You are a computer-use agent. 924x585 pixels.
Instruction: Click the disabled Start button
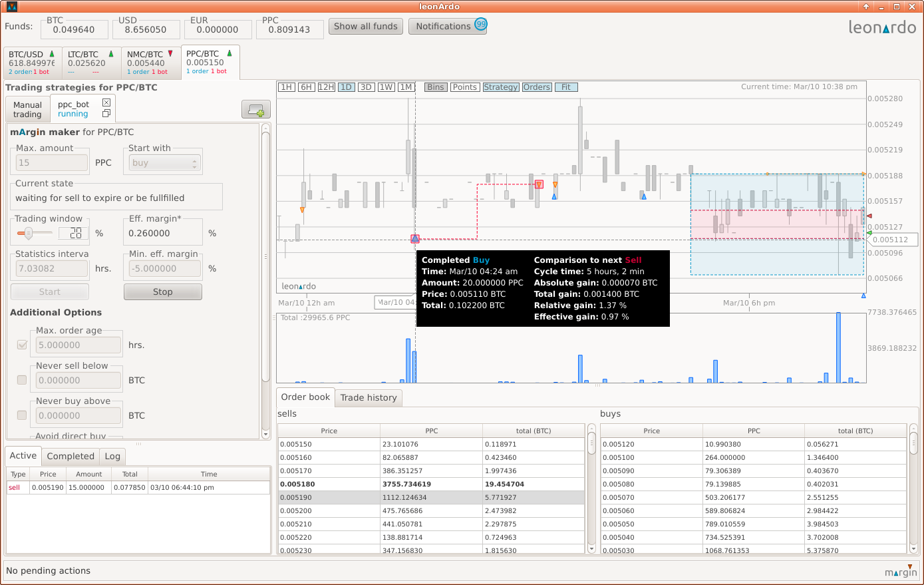coord(50,292)
